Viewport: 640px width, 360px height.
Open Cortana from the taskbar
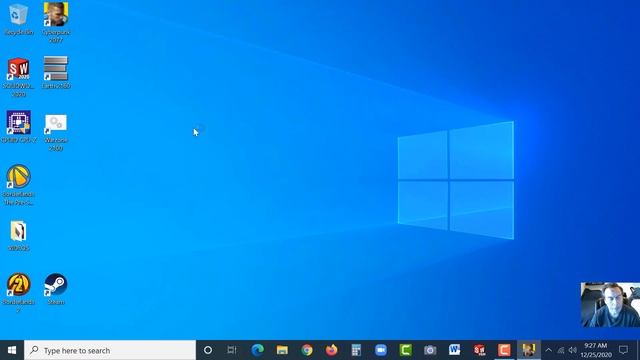coord(208,350)
